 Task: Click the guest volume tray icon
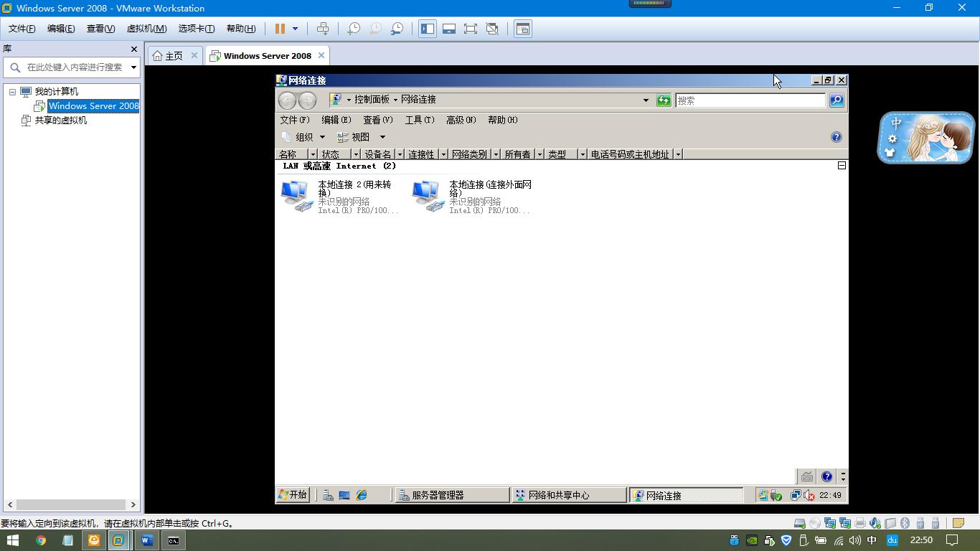pos(809,495)
